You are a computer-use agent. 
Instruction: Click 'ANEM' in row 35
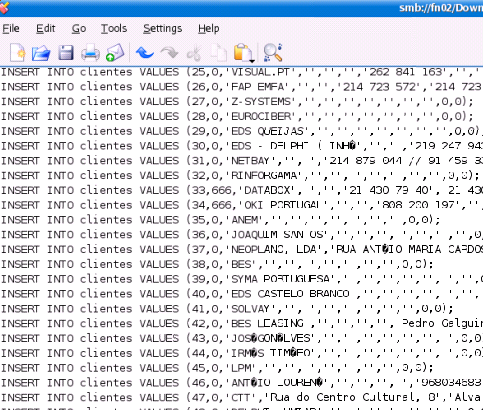click(244, 220)
